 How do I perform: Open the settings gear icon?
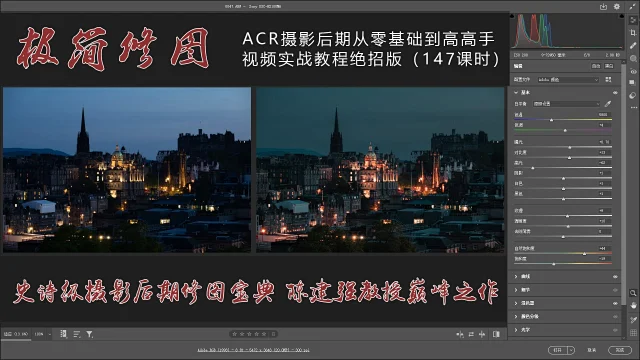point(617,7)
